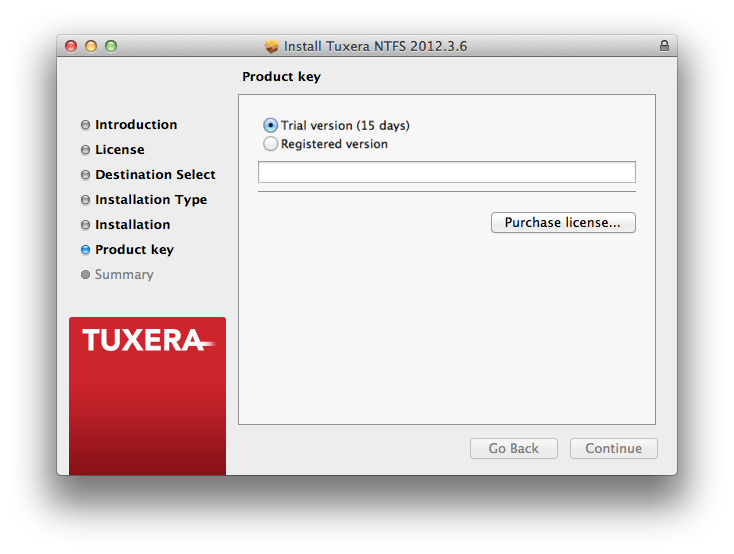Viewport: 734px width, 554px height.
Task: Close the installer with the red button
Action: [71, 46]
